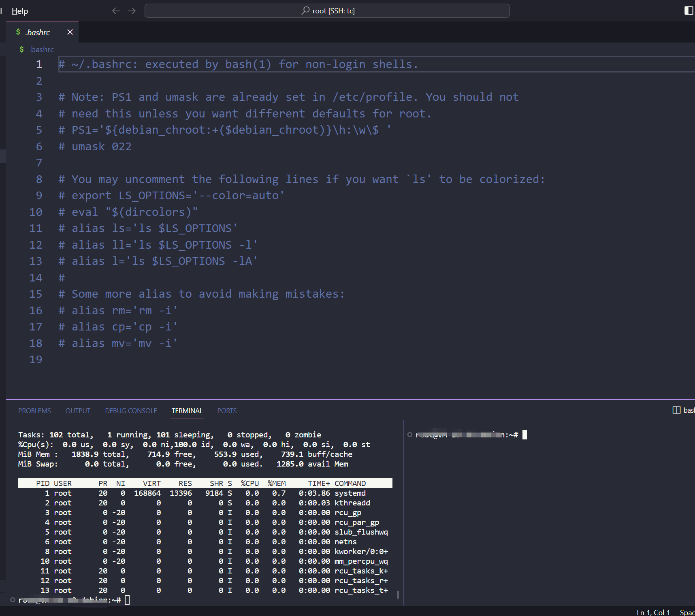
Task: Click the split terminal bash icon
Action: (676, 410)
